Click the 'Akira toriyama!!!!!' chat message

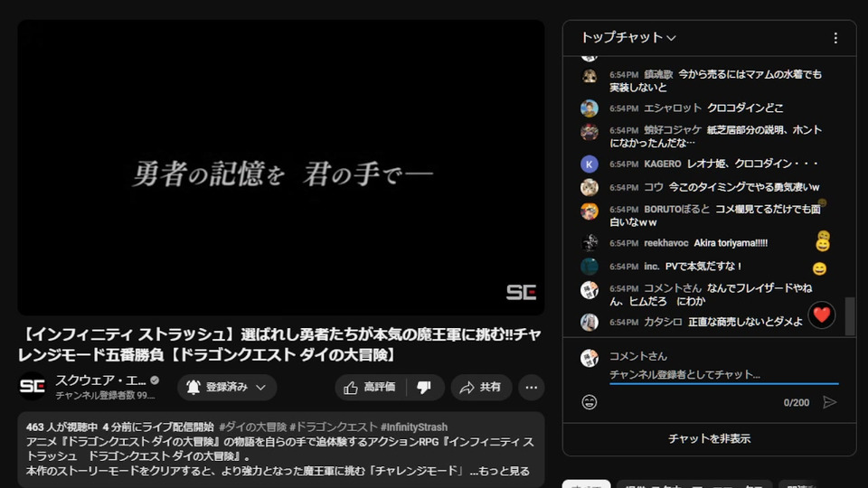point(731,243)
